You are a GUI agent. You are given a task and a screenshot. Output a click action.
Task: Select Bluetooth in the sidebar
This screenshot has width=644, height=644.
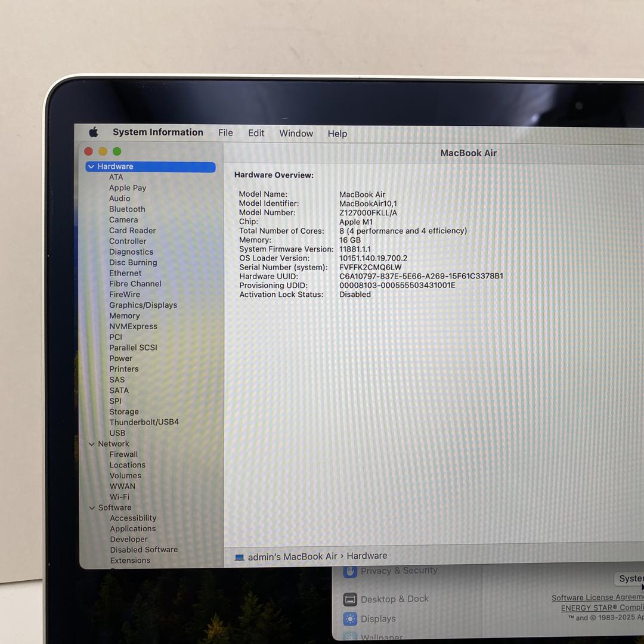(128, 209)
